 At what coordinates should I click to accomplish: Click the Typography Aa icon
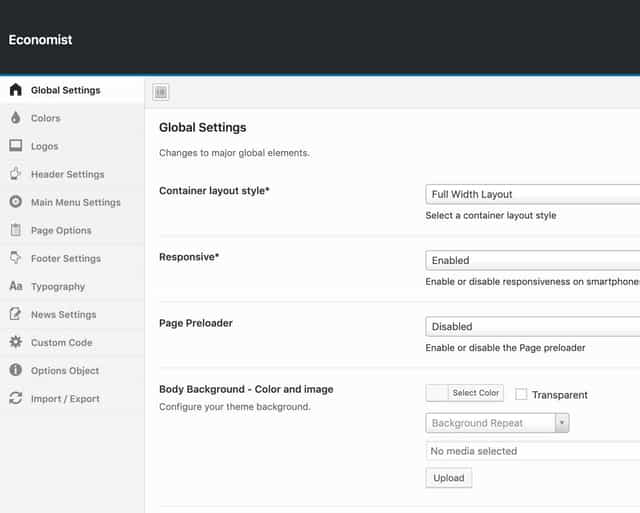tap(16, 286)
